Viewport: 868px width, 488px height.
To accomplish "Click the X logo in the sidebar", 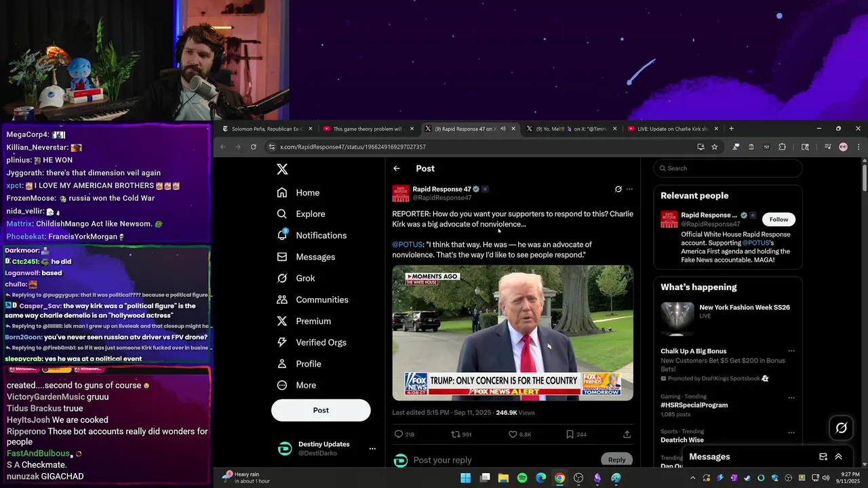I will pyautogui.click(x=283, y=169).
